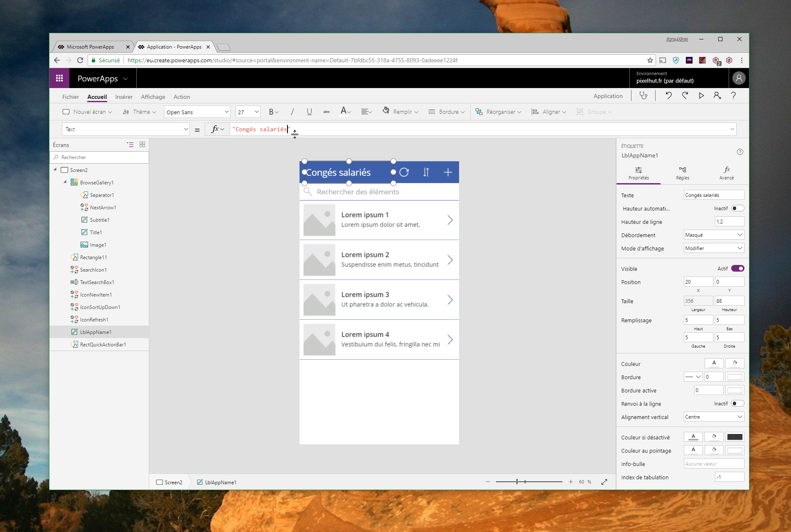
Task: Click the Undo arrow icon
Action: [x=668, y=96]
